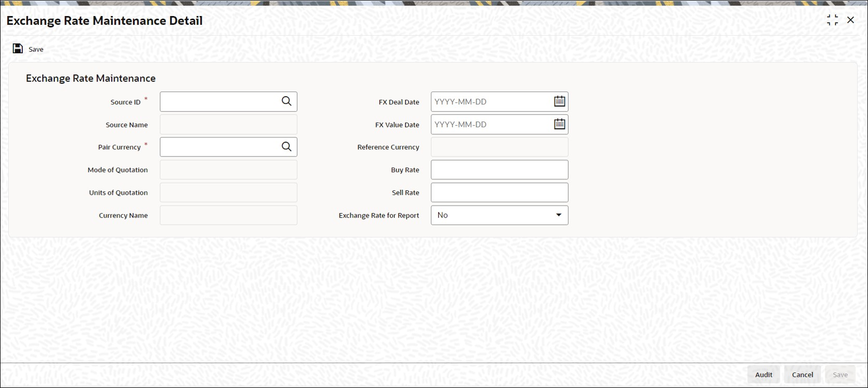
Task: Click the Sell Rate input field
Action: [500, 192]
